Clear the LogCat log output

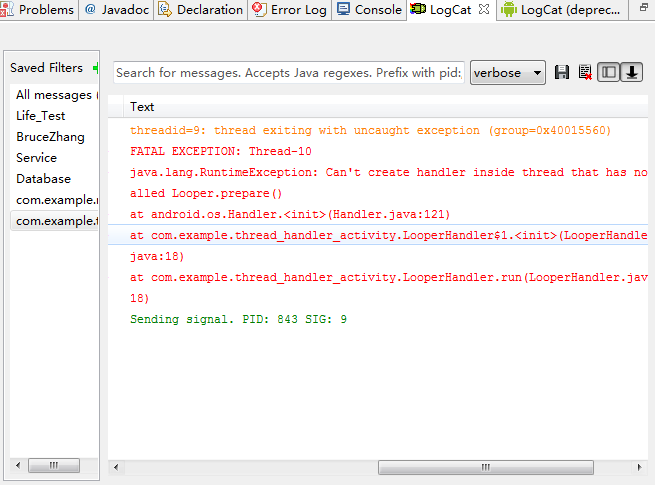click(585, 72)
